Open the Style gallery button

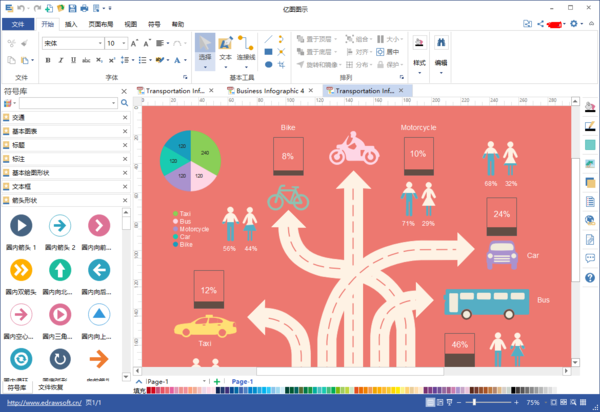click(419, 54)
